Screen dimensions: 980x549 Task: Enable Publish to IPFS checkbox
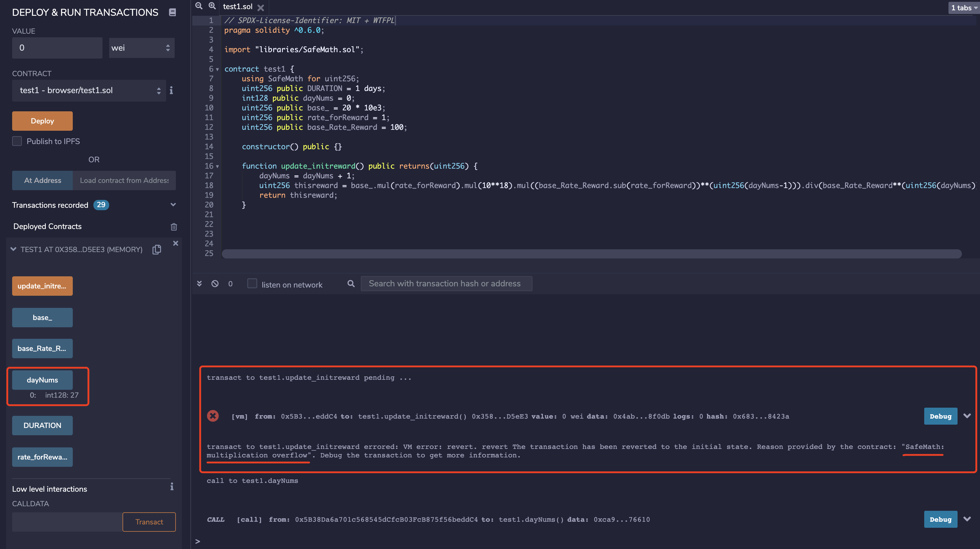[17, 141]
